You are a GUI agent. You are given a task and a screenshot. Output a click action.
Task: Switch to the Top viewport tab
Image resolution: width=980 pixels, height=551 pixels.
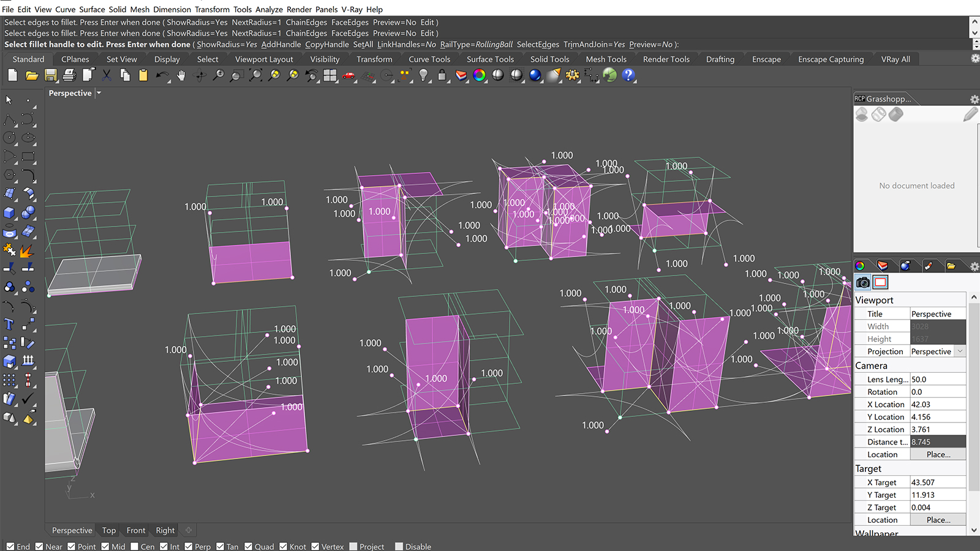click(109, 530)
